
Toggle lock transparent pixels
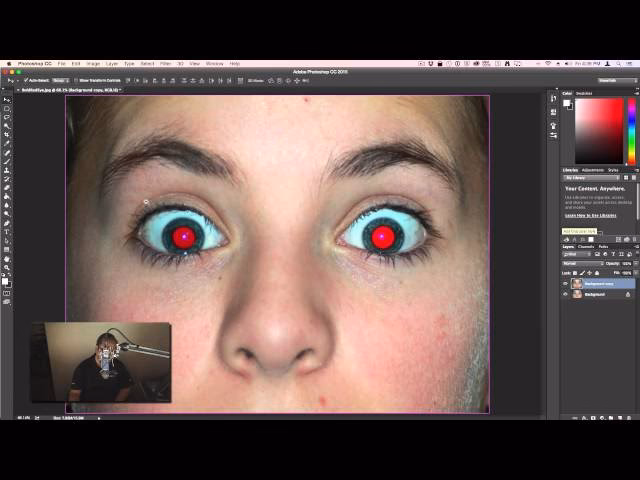tap(575, 273)
